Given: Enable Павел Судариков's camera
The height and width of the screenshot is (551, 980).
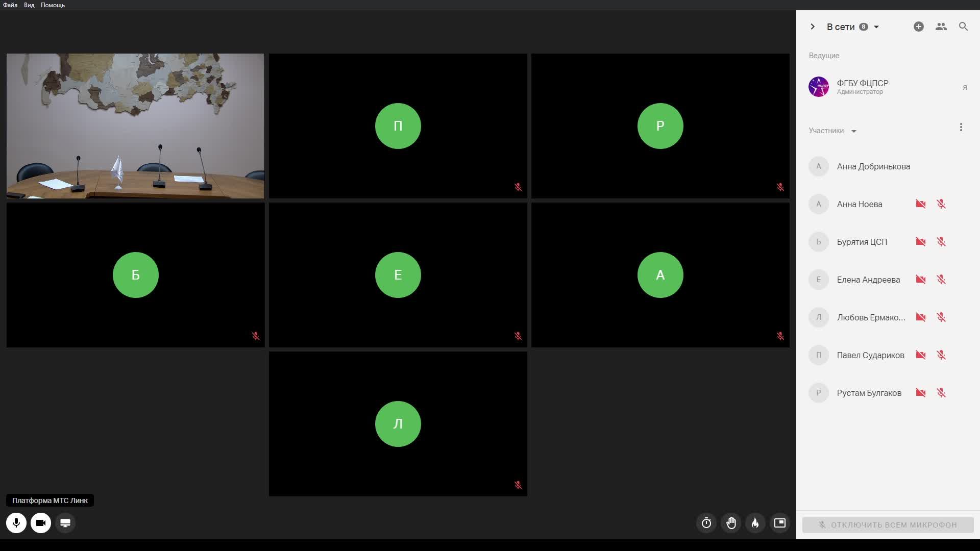Looking at the screenshot, I should coord(920,355).
